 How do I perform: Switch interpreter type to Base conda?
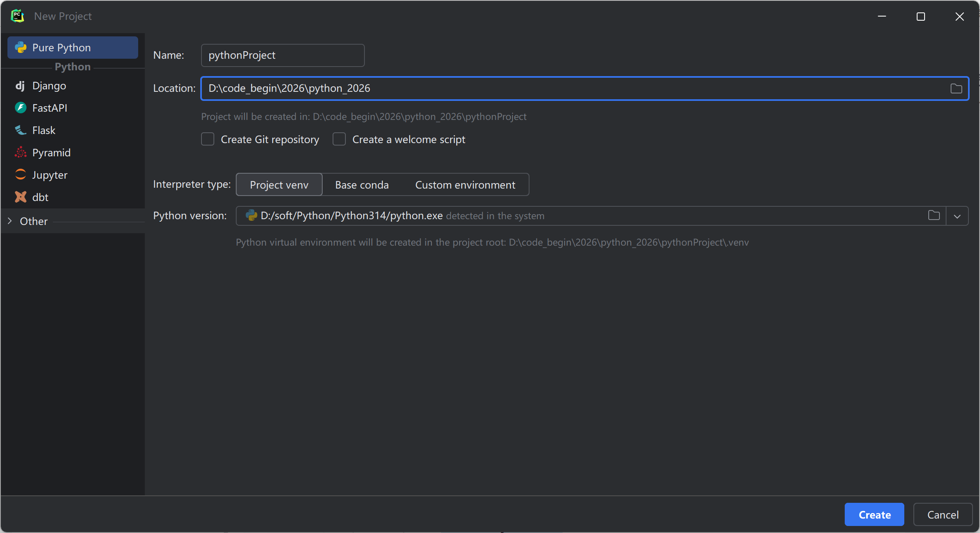362,185
